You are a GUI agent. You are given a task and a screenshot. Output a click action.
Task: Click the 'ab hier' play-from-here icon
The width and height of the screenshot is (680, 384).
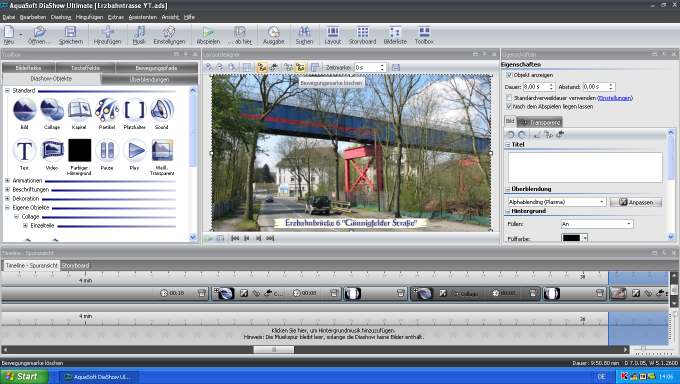(240, 35)
